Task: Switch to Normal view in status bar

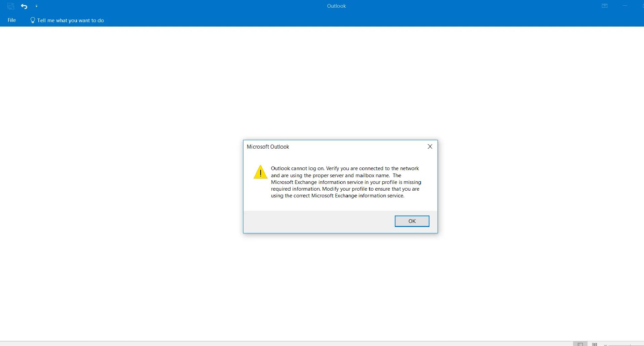Action: tap(580, 344)
